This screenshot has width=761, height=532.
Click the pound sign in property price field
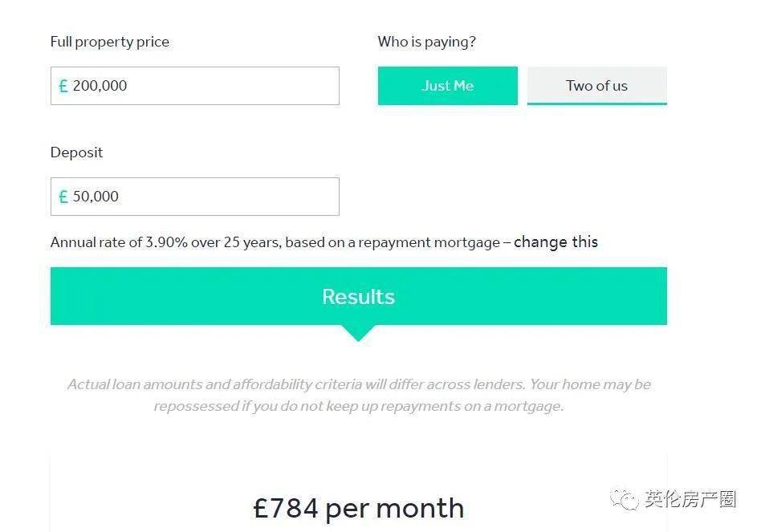(63, 87)
